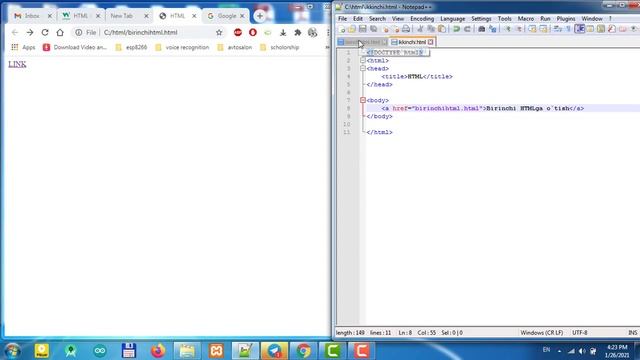Click the UTF-8 encoding status bar entry
The image size is (640, 360).
tap(580, 333)
